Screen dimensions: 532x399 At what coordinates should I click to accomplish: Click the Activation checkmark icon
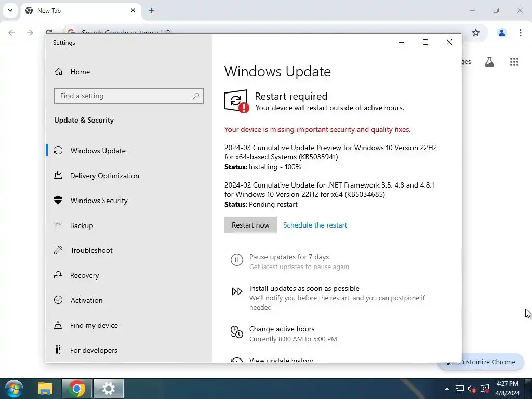[x=58, y=300]
